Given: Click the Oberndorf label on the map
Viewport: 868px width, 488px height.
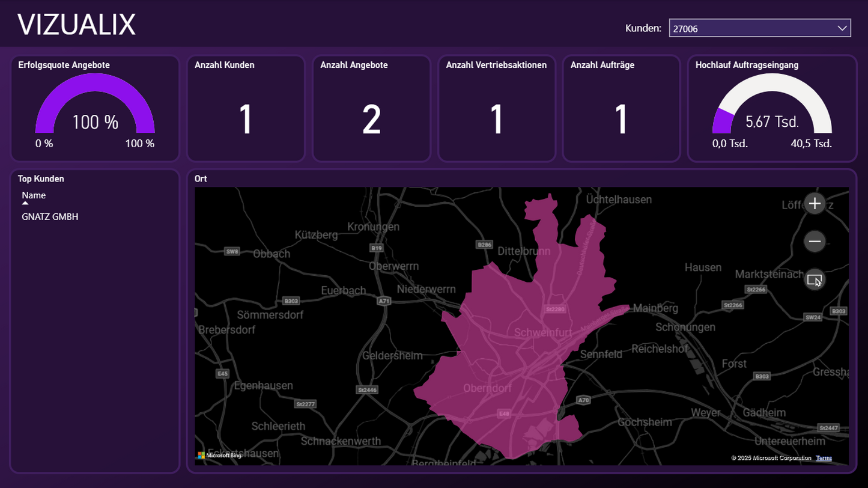Looking at the screenshot, I should [487, 388].
